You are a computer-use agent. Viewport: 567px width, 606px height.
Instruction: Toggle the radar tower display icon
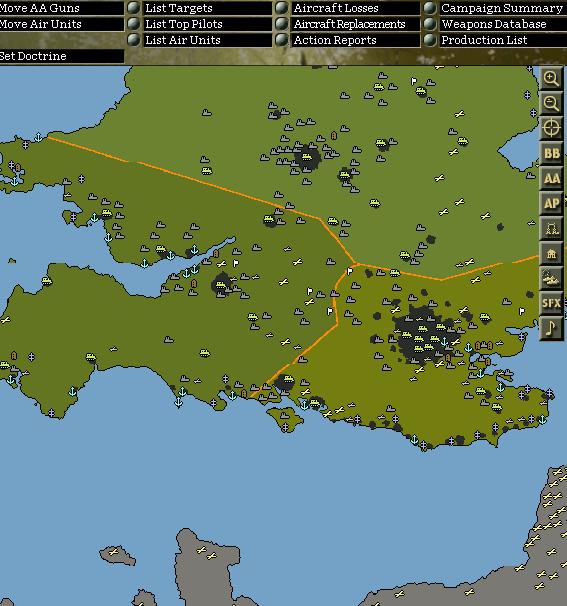click(x=551, y=228)
